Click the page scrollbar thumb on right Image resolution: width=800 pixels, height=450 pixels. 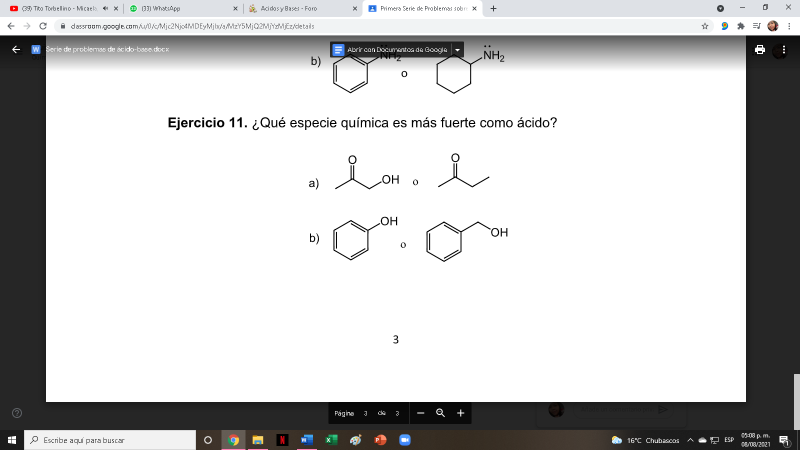pos(796,402)
